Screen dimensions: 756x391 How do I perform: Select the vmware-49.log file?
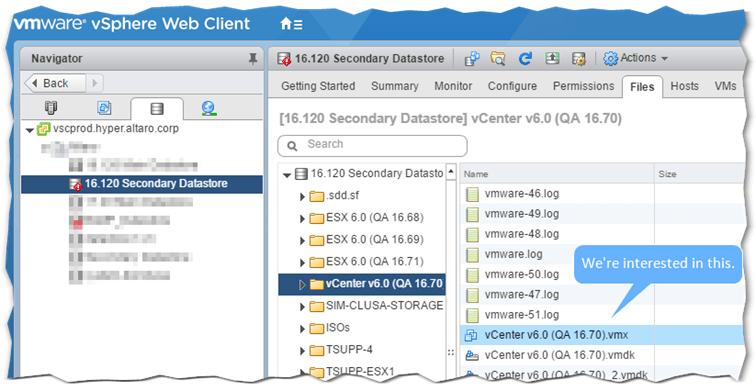coord(522,214)
